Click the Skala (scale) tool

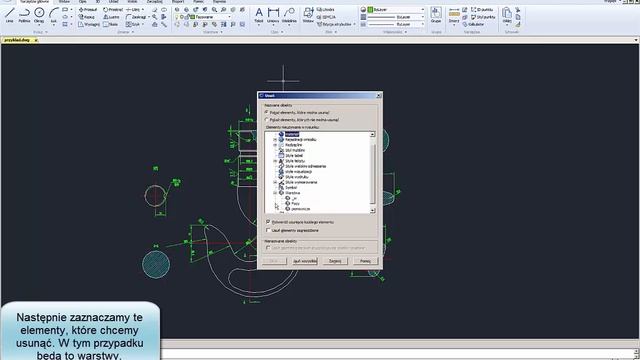click(111, 24)
